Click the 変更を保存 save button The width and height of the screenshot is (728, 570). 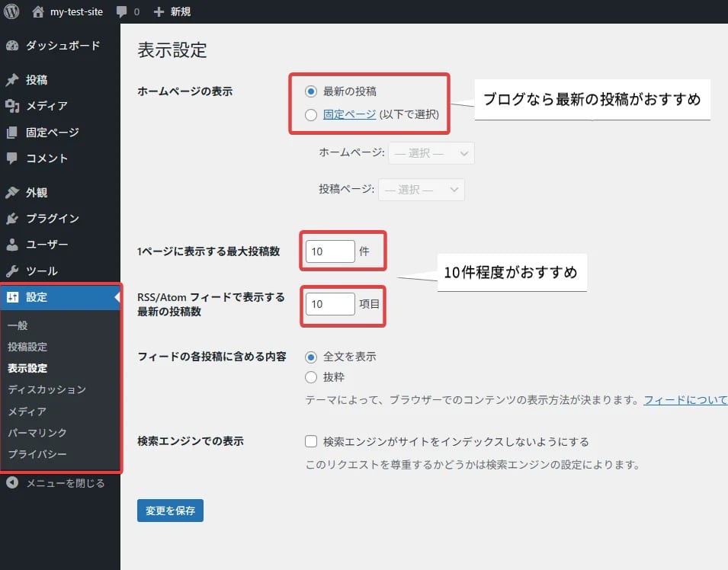(170, 512)
